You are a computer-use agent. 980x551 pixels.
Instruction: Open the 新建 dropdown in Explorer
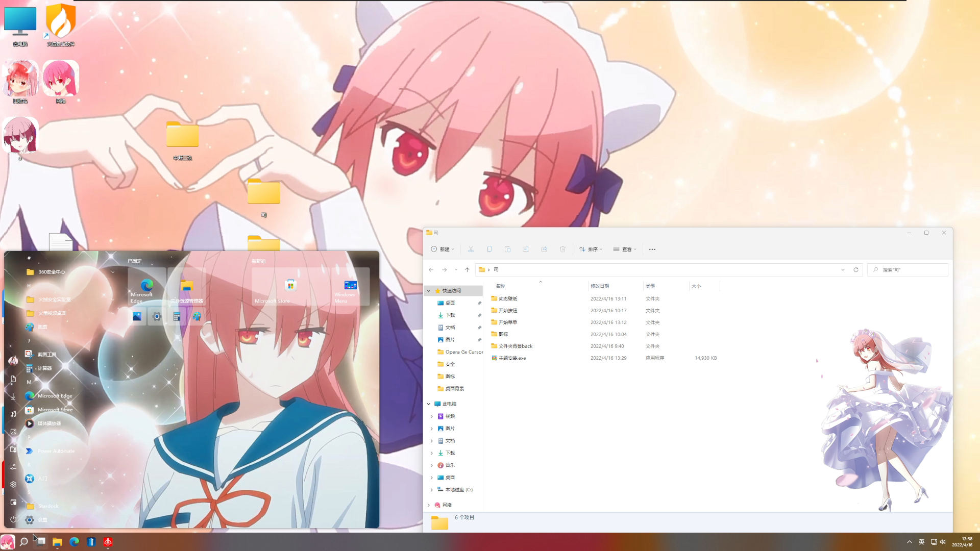click(x=443, y=249)
